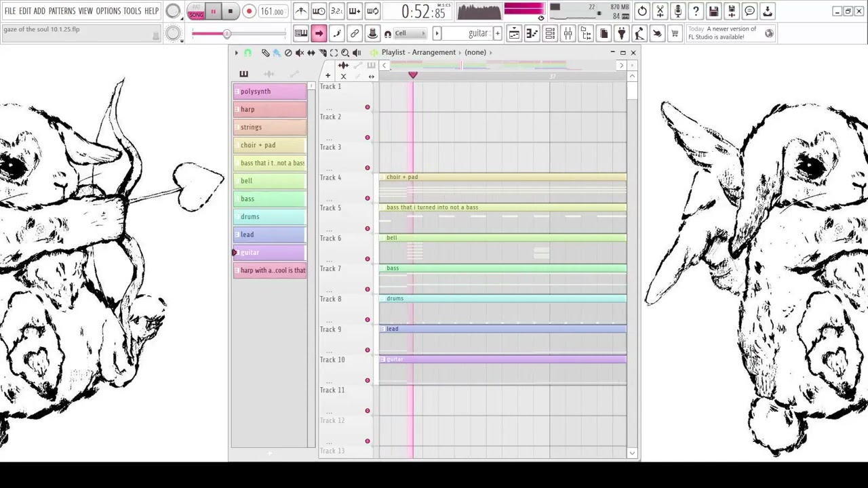This screenshot has width=868, height=488.
Task: Open the OPTIONS menu
Action: tap(108, 11)
